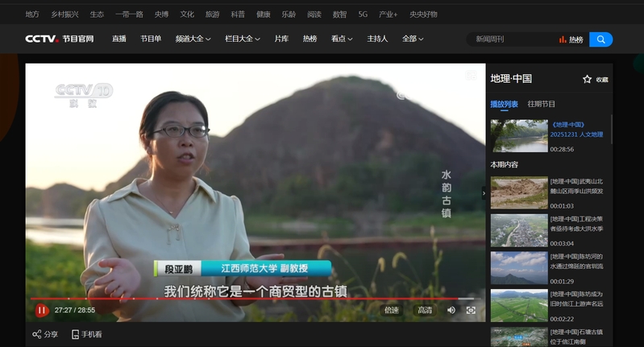Switch to the 往期节目 tab

541,104
